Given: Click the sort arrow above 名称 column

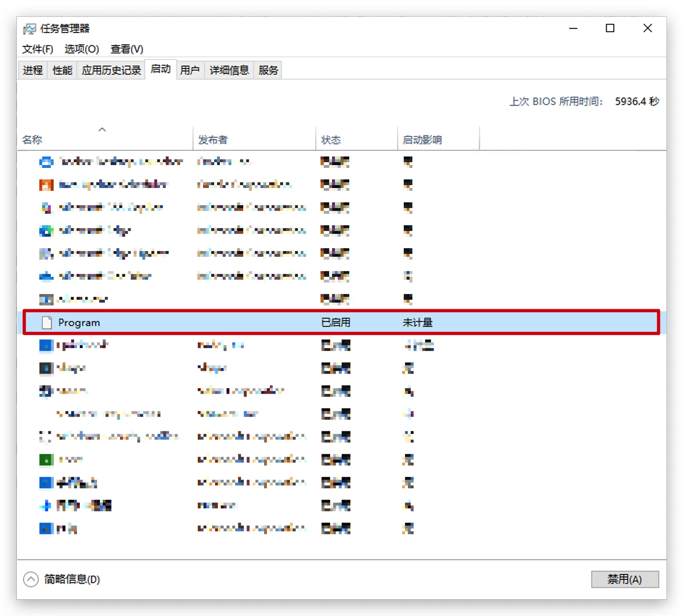Looking at the screenshot, I should 102,130.
